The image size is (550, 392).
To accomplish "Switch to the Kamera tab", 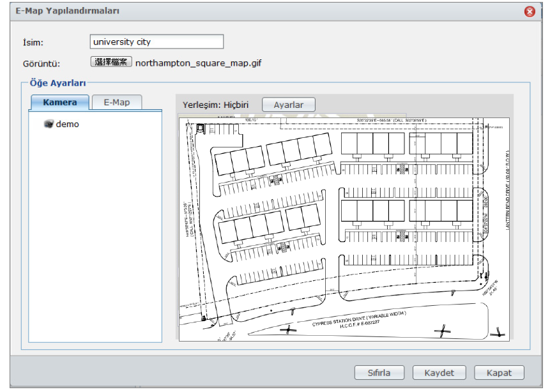I will coord(60,102).
